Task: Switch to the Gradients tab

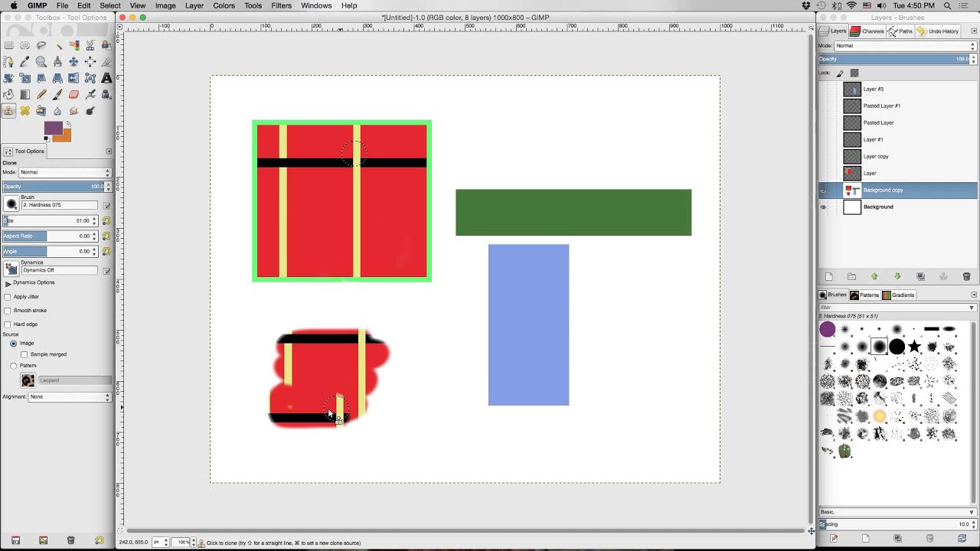Action: point(899,295)
